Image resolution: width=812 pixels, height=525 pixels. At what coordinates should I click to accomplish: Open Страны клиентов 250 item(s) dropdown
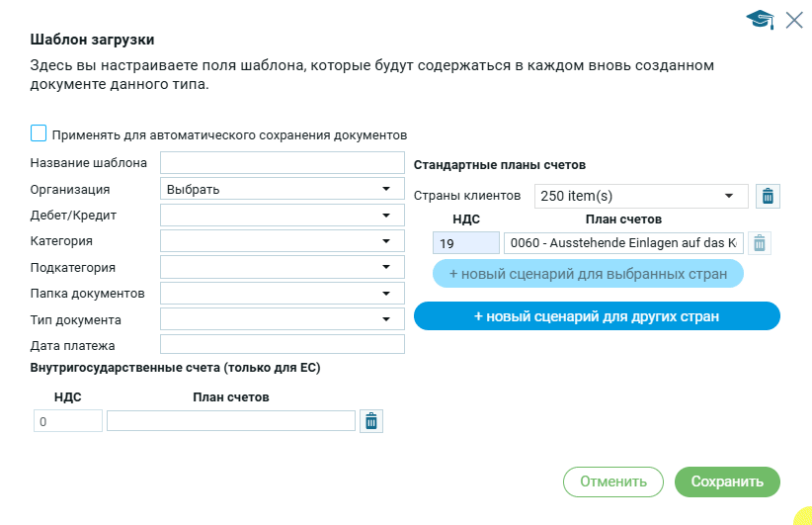tap(640, 196)
